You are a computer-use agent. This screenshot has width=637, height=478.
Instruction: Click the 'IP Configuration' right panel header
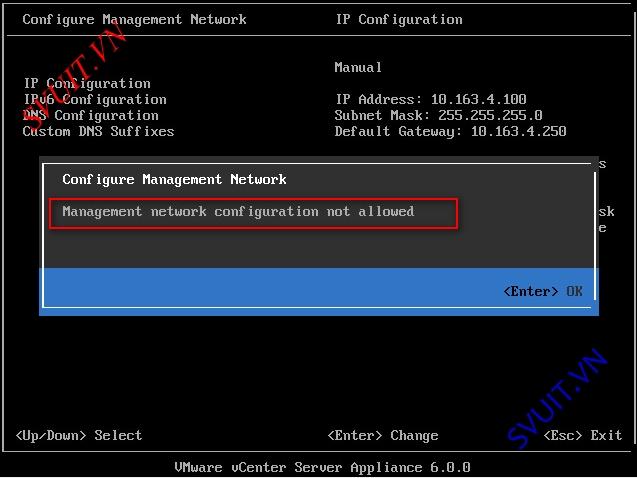399,19
